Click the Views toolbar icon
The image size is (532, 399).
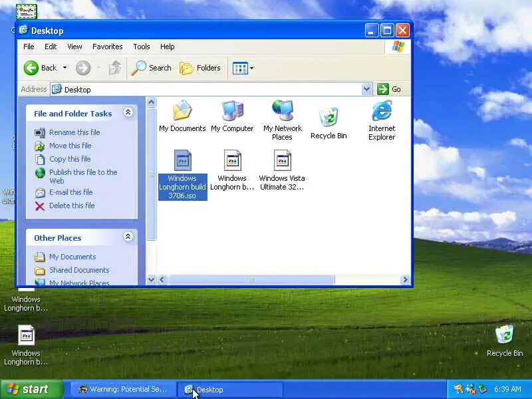click(240, 68)
